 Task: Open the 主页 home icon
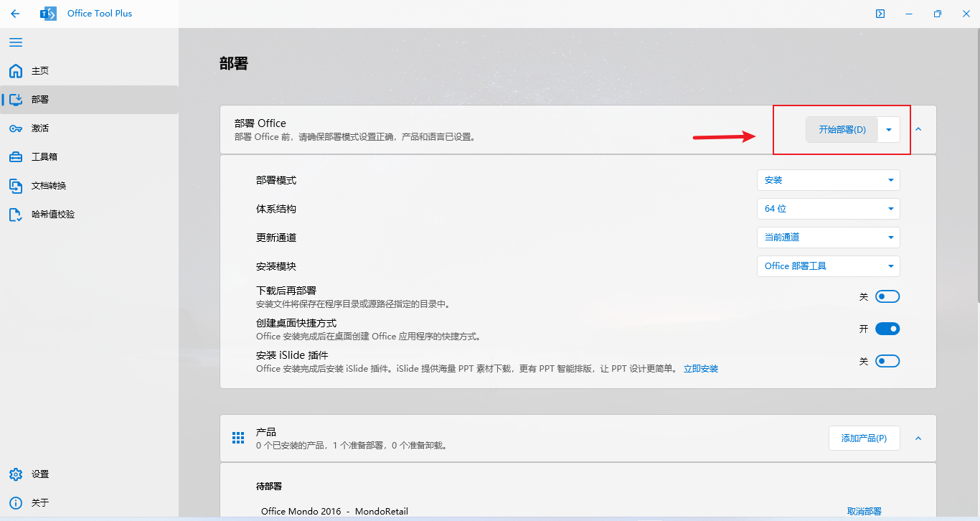[x=16, y=71]
